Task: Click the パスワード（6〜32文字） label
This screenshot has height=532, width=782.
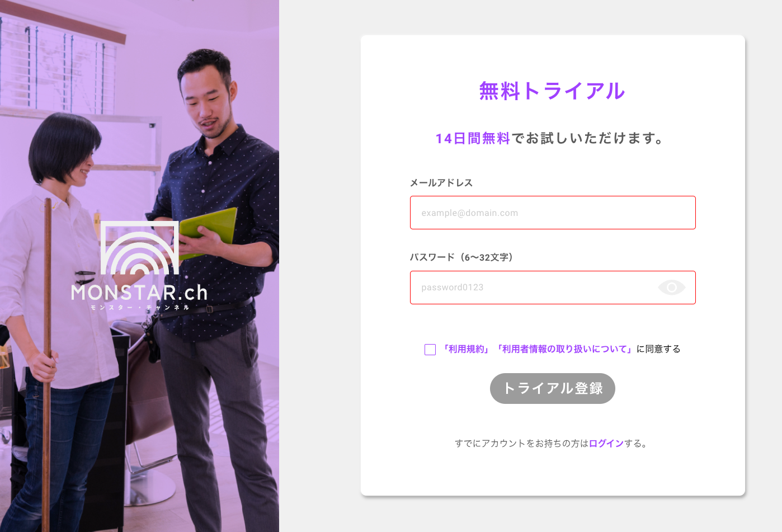Action: pos(463,257)
